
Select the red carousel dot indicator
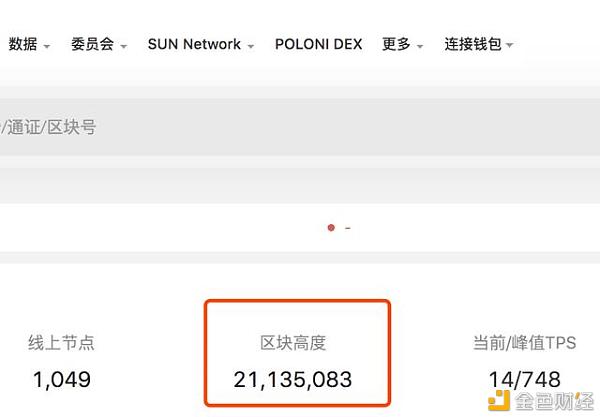(331, 228)
